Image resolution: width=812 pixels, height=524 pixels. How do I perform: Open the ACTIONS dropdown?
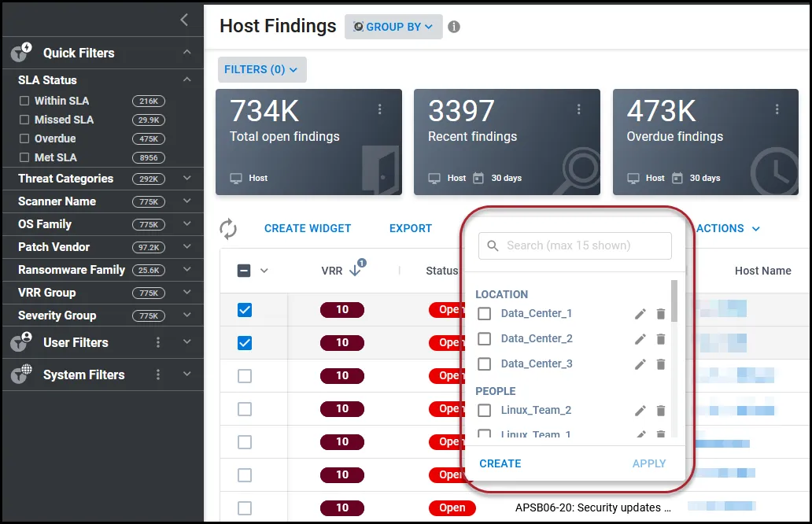click(728, 228)
